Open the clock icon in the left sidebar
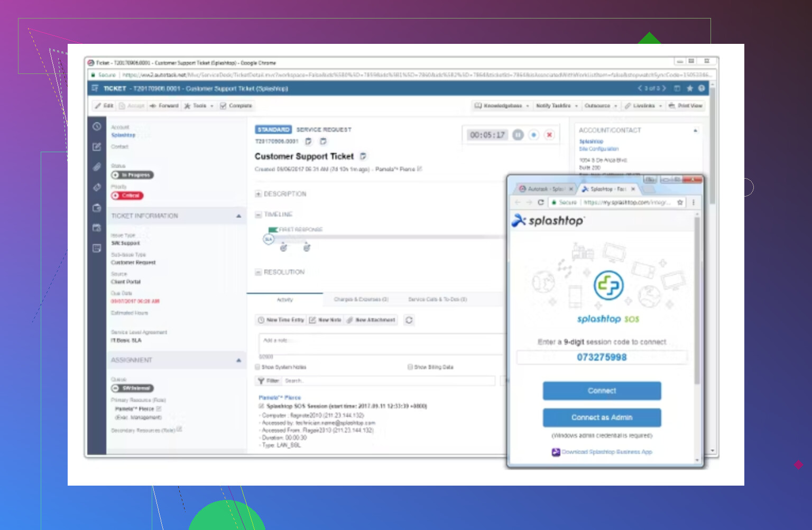812x530 pixels. click(97, 126)
